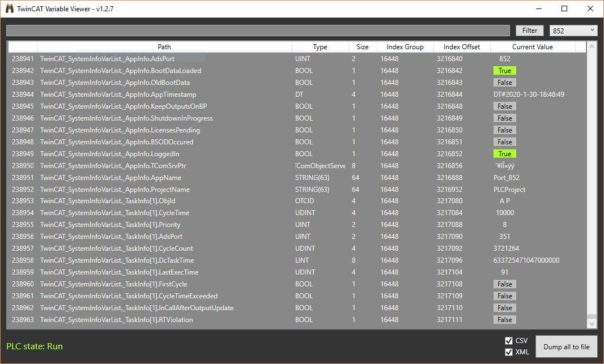Click the Dump all to file button

[566, 346]
